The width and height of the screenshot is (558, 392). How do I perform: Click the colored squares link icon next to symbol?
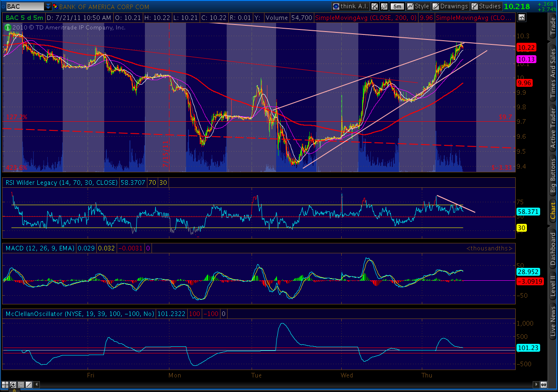click(55, 7)
